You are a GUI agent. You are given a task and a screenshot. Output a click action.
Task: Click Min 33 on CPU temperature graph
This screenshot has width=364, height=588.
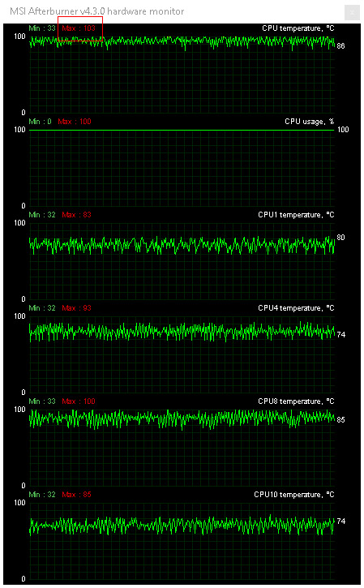coord(42,28)
